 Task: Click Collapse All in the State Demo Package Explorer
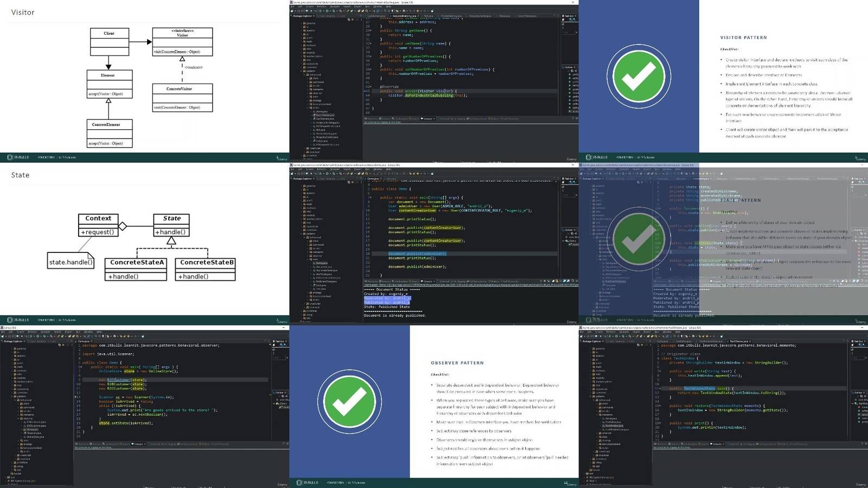click(350, 182)
